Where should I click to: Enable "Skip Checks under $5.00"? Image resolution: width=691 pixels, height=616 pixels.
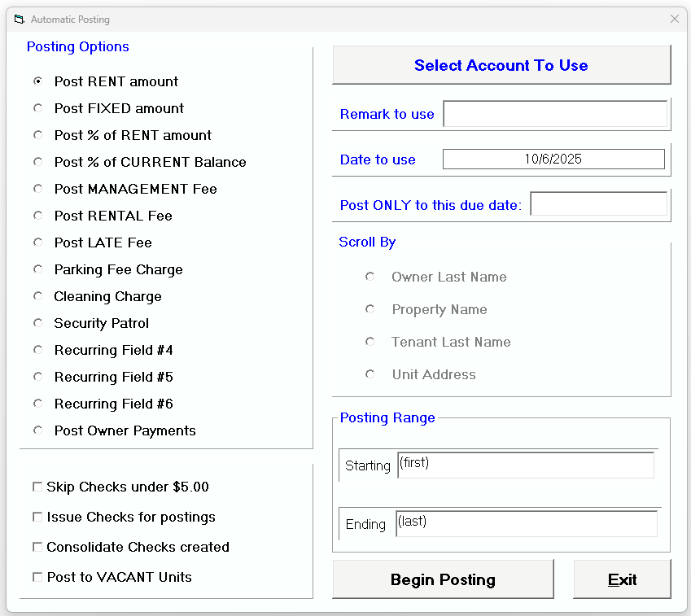tap(37, 486)
